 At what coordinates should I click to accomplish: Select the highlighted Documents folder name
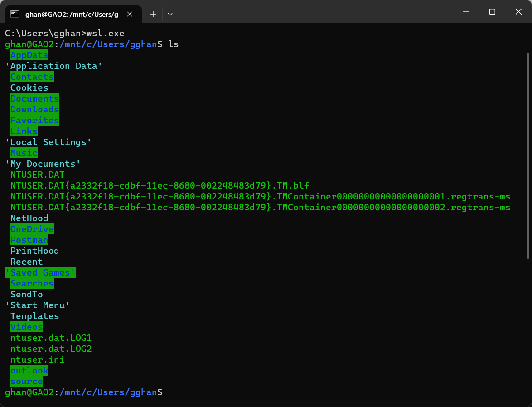point(34,98)
